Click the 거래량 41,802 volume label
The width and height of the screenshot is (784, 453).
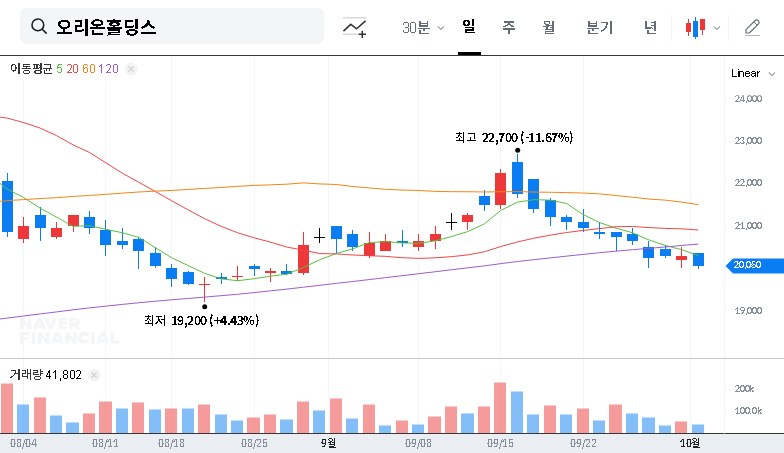tap(46, 375)
